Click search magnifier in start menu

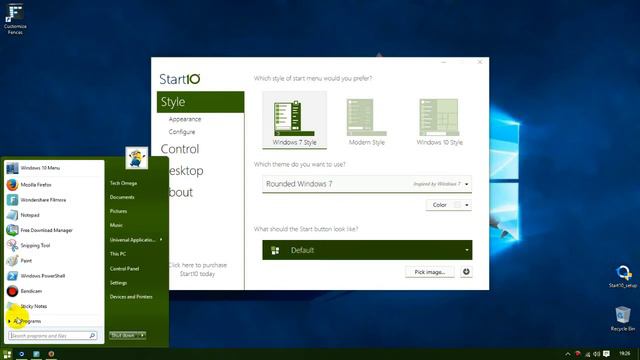(92, 336)
